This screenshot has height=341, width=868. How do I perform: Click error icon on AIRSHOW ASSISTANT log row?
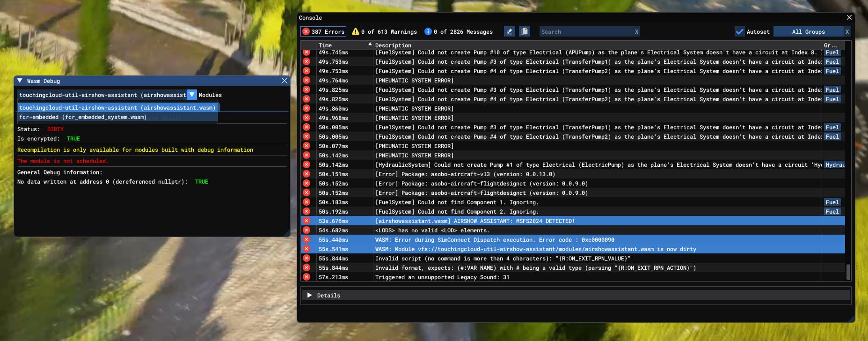306,221
